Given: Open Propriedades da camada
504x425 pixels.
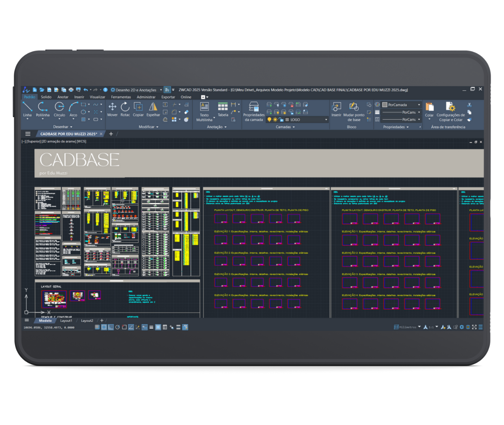Looking at the screenshot, I should coord(254,112).
